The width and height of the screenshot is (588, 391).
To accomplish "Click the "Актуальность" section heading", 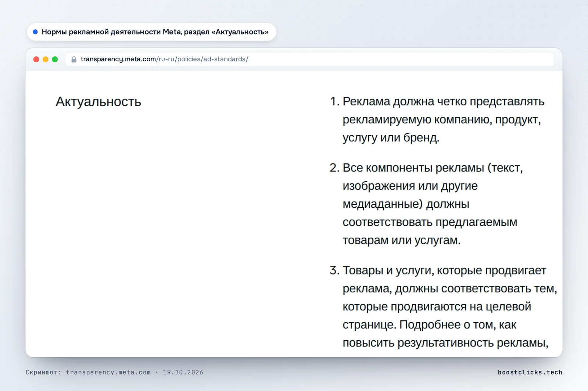I will pos(98,102).
